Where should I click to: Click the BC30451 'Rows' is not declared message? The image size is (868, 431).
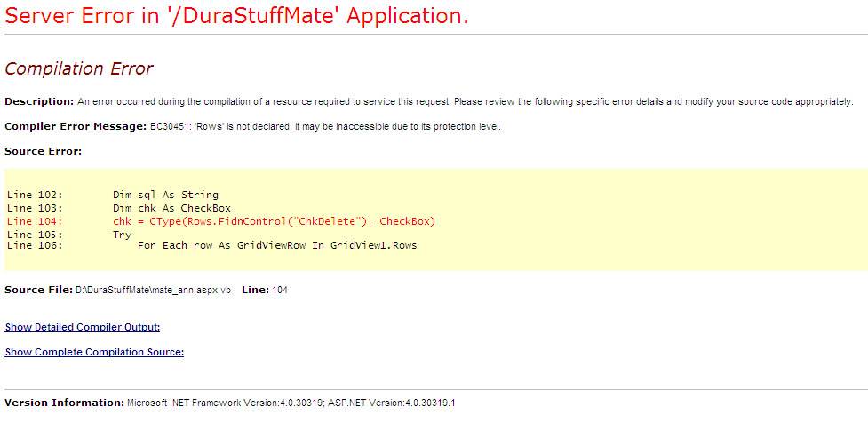coord(325,127)
